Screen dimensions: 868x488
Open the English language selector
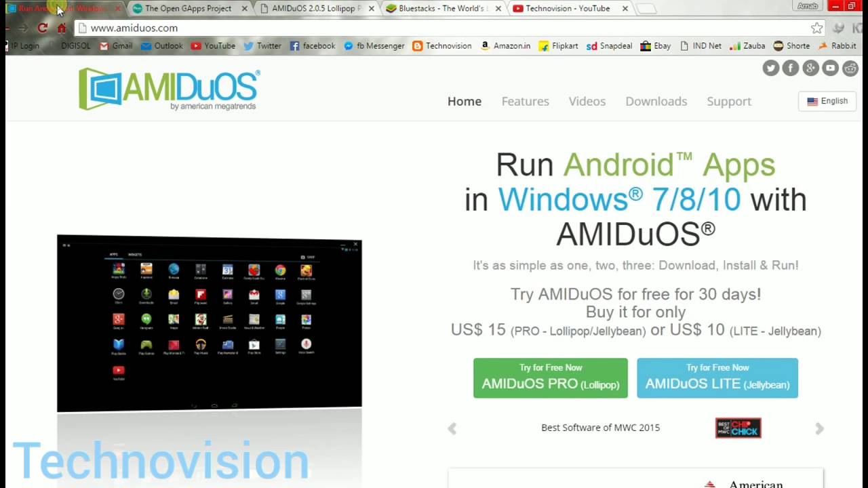tap(827, 101)
